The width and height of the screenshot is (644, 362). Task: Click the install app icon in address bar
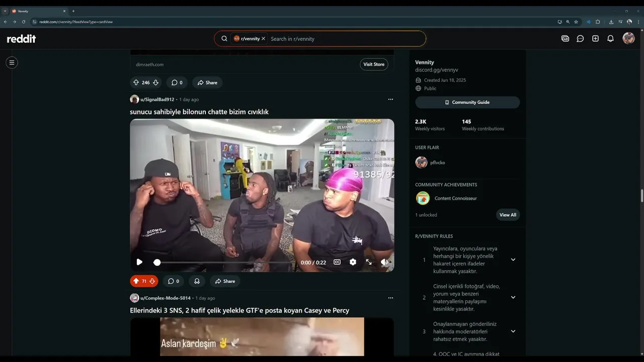click(x=559, y=22)
